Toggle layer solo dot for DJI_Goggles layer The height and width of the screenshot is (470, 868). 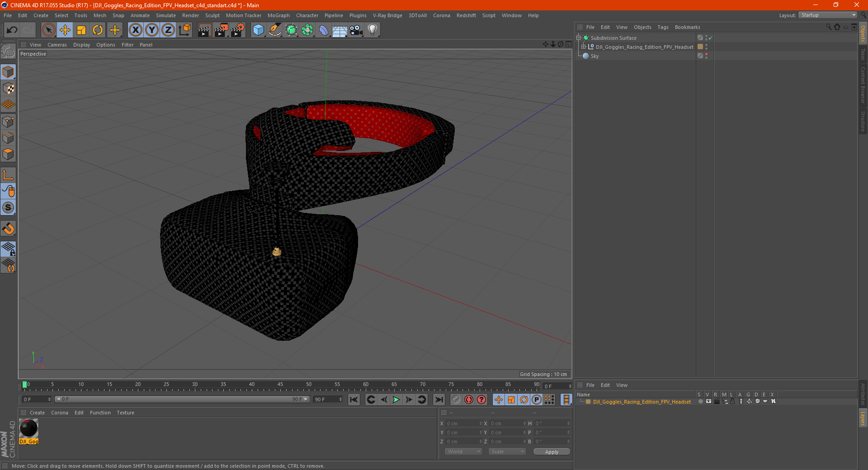700,401
